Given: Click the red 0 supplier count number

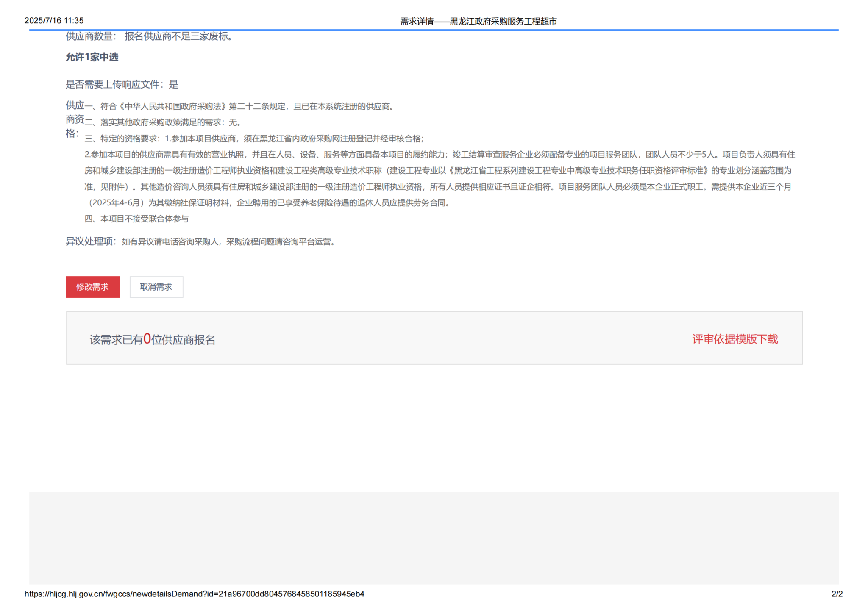Looking at the screenshot, I should pos(147,339).
